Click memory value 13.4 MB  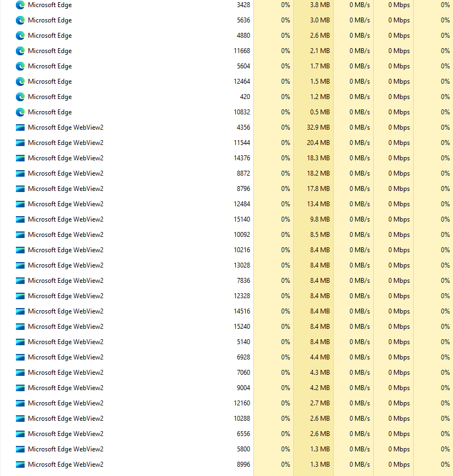tap(318, 204)
